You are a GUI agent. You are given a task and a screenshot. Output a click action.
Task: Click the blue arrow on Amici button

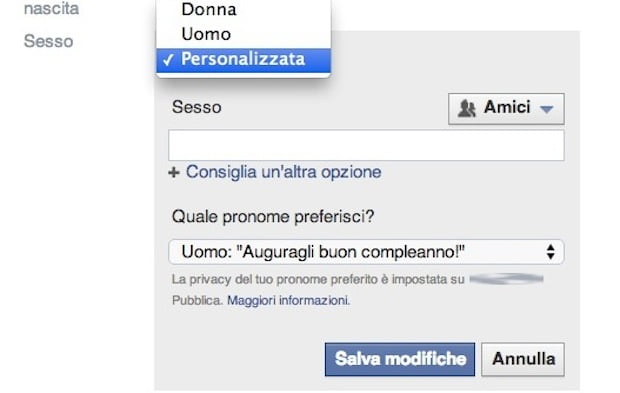(x=547, y=109)
